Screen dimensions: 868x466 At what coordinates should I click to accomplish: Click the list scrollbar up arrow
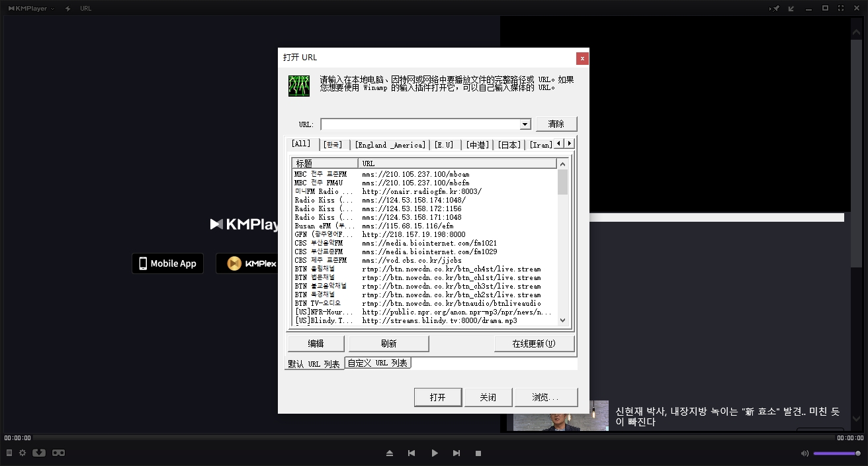(x=563, y=163)
